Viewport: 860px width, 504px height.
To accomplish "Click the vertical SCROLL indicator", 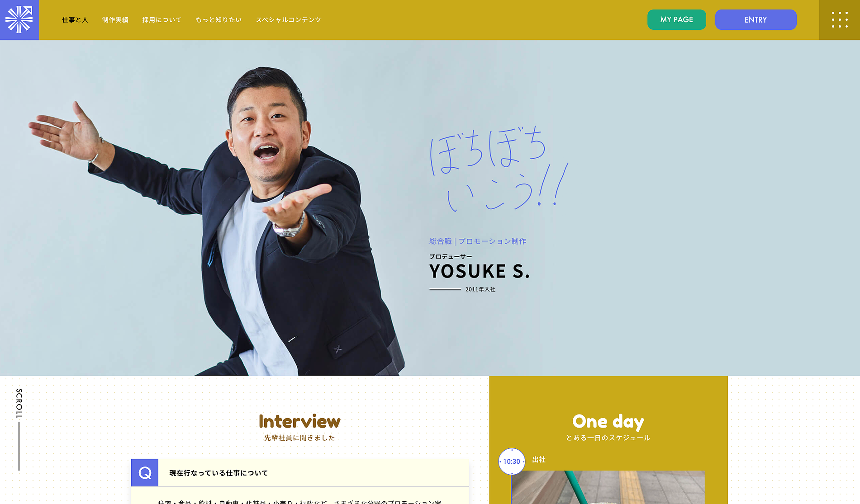I will click(x=19, y=429).
